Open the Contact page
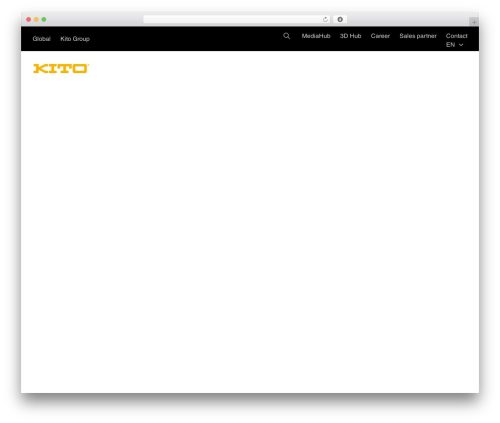 (x=456, y=36)
